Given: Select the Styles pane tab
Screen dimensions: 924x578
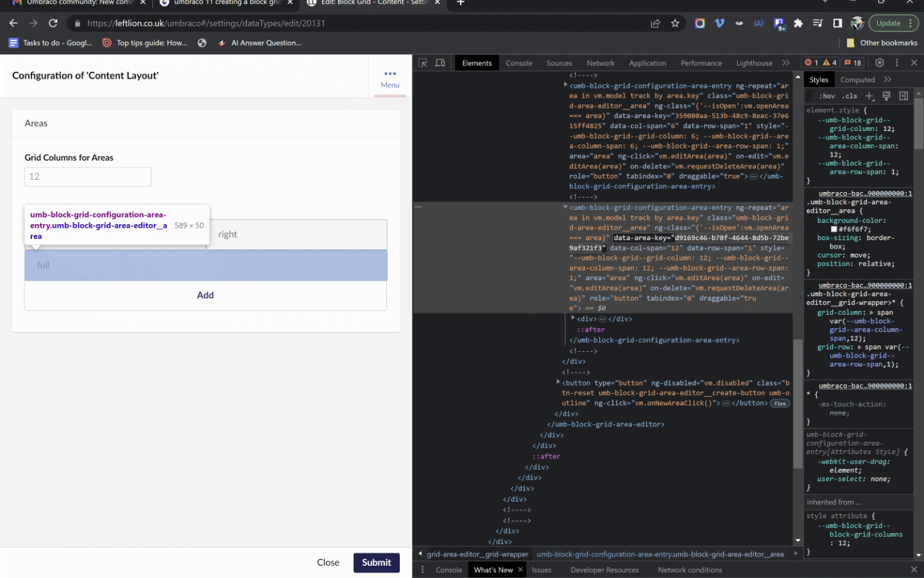Looking at the screenshot, I should tap(819, 80).
